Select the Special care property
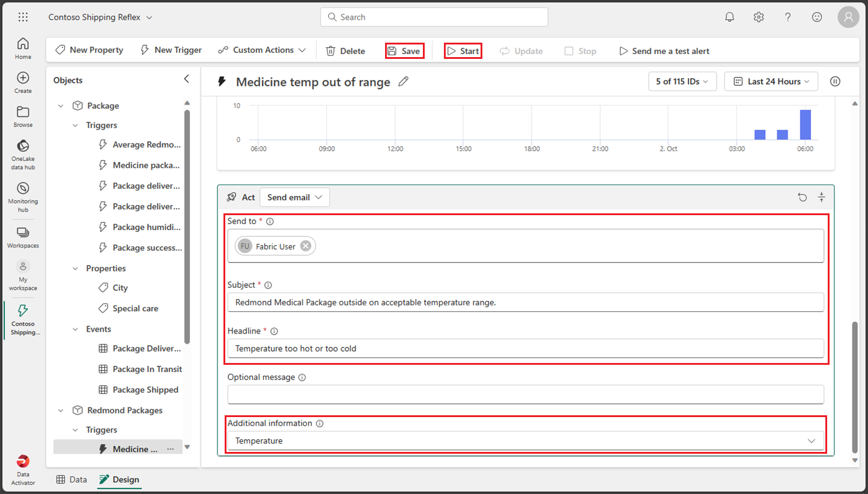Image resolution: width=868 pixels, height=494 pixels. pyautogui.click(x=129, y=308)
